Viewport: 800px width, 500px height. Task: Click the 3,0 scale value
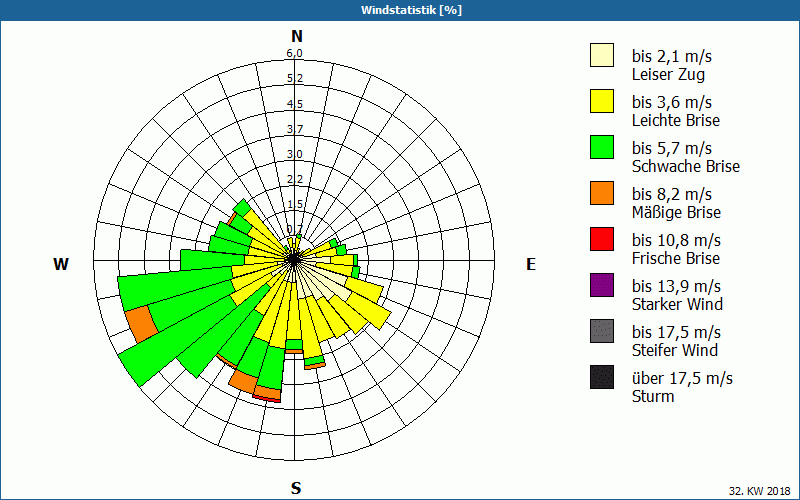(x=294, y=154)
